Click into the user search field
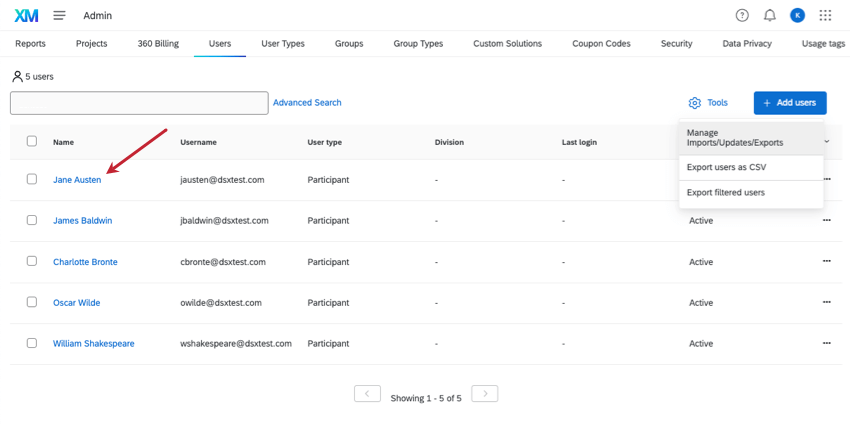Image resolution: width=850 pixels, height=425 pixels. coord(139,103)
